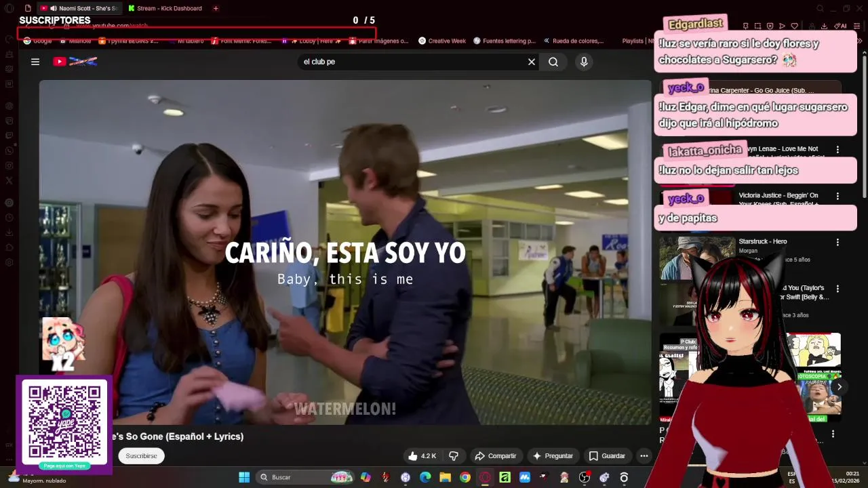This screenshot has height=488, width=868.
Task: Switch to the Stream - Kick Dashboard tab
Action: (165, 8)
